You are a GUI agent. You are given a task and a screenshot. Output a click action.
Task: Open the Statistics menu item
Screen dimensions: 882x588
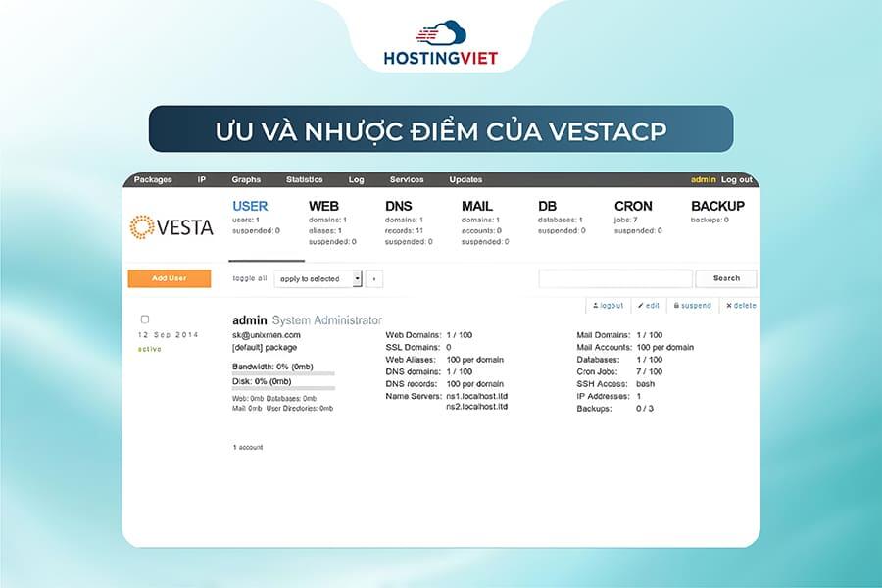pyautogui.click(x=305, y=179)
